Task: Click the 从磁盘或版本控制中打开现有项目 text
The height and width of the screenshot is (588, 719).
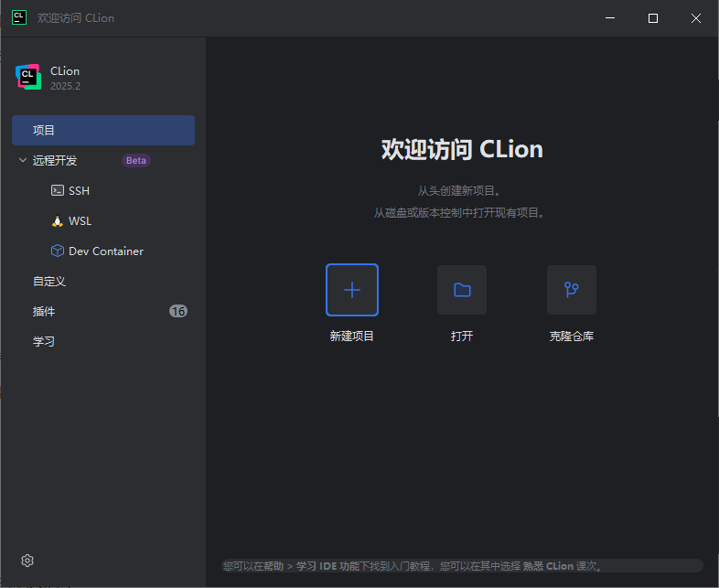Action: click(458, 213)
